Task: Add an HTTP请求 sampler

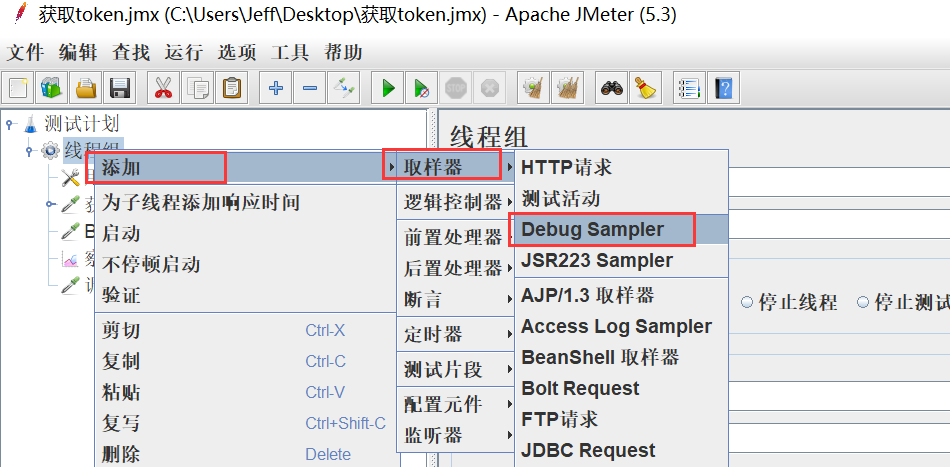Action: (621, 167)
